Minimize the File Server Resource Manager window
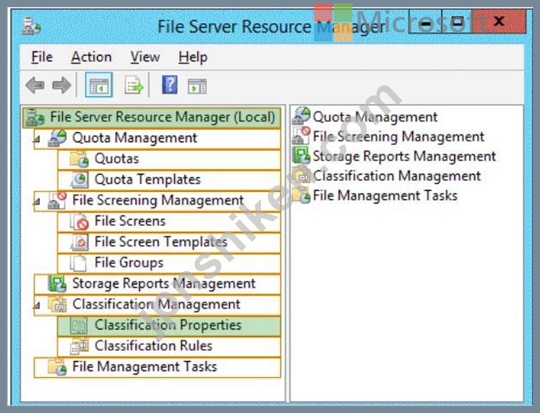540x413 pixels. click(x=426, y=22)
